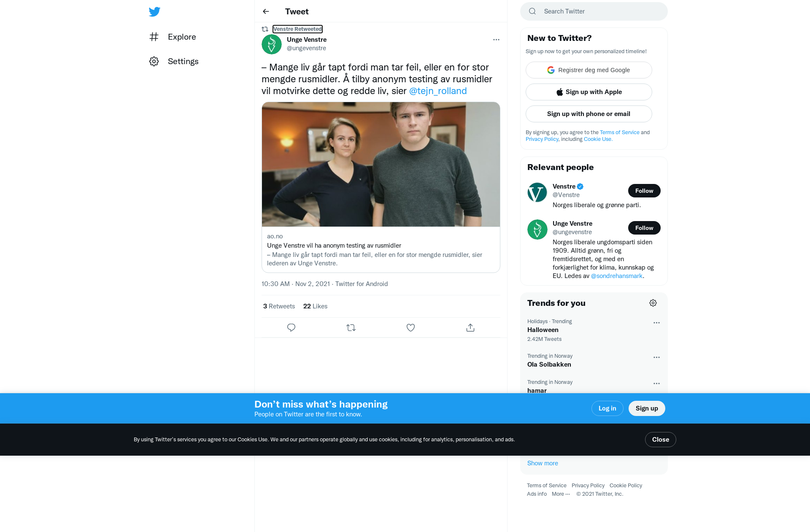Open Explore from the sidebar
The image size is (810, 532).
click(x=173, y=37)
